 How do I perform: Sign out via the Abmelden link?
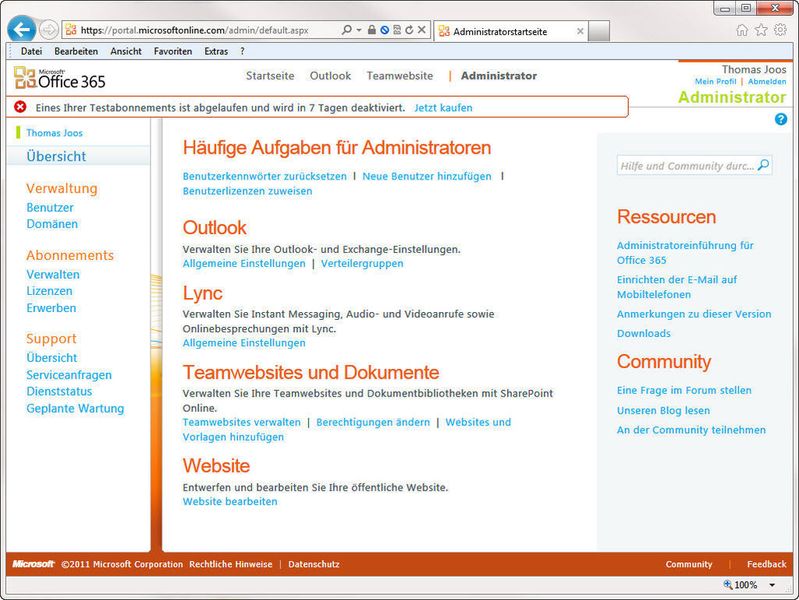[767, 82]
